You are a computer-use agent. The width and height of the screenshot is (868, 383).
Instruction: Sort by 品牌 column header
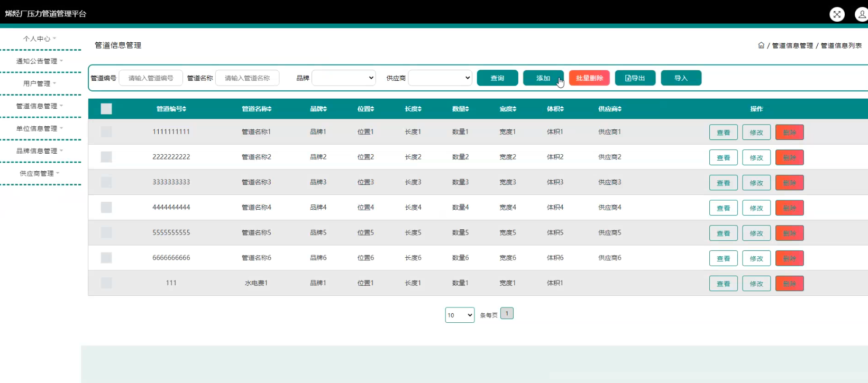pos(318,109)
